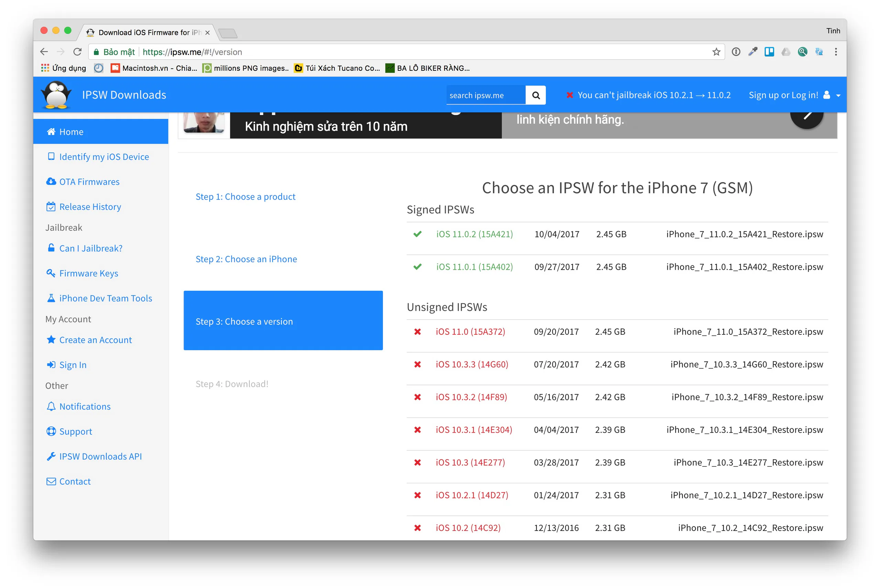The height and width of the screenshot is (588, 880).
Task: Go to Step 2: Choose an iPhone
Action: [x=246, y=259]
